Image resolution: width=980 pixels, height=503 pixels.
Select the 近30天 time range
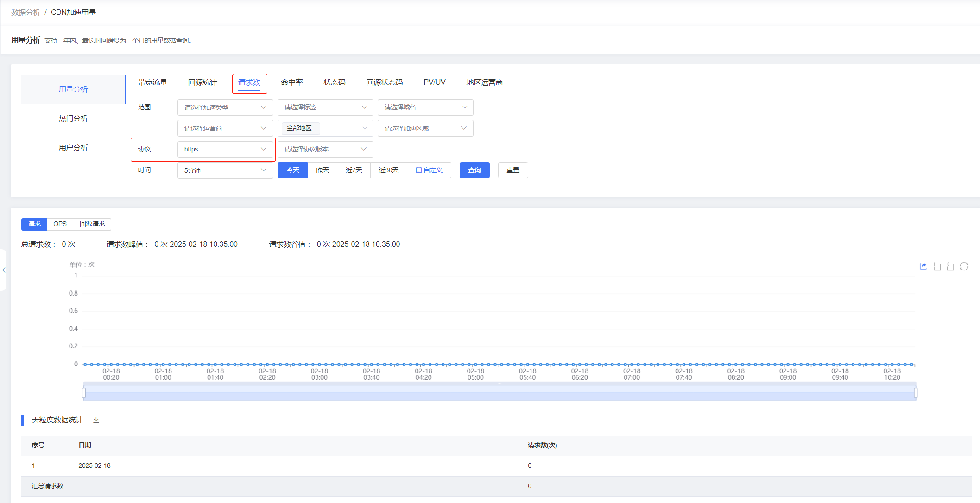click(x=389, y=170)
